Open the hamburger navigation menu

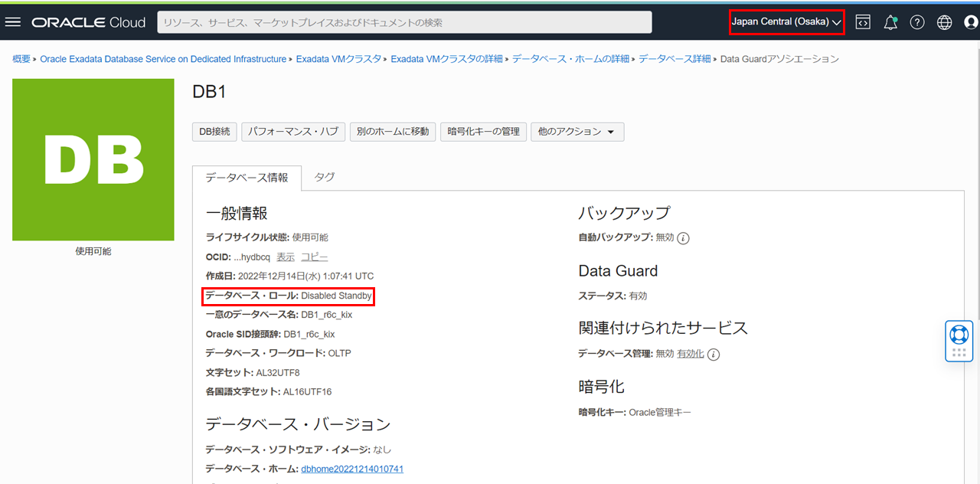(13, 22)
